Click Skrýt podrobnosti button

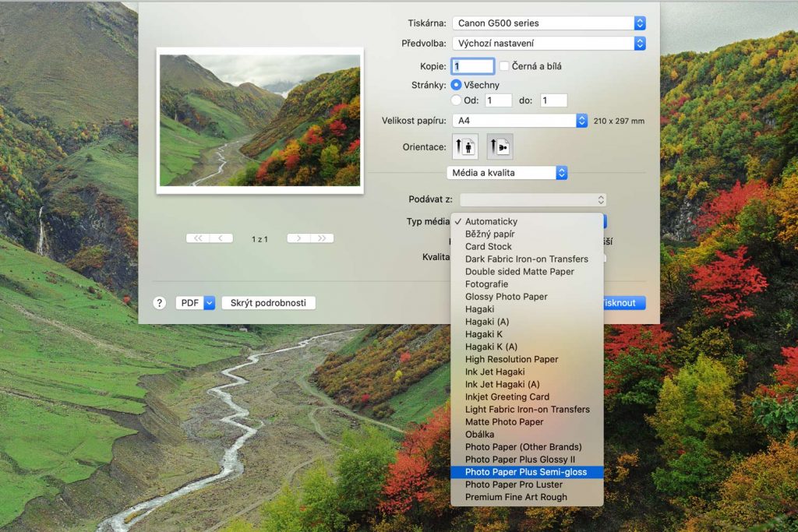click(x=269, y=303)
